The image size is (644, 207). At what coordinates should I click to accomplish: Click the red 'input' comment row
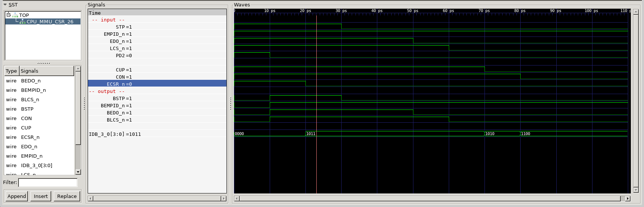click(x=157, y=20)
